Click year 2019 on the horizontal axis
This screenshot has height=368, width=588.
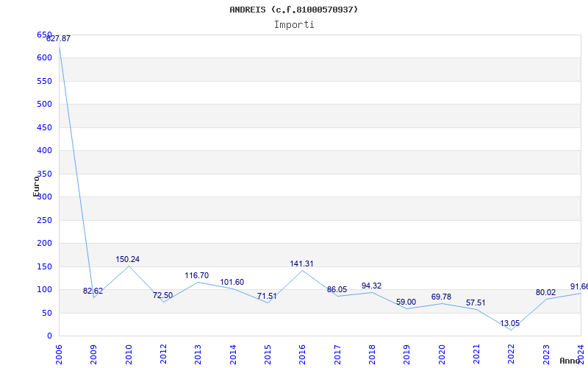(407, 351)
